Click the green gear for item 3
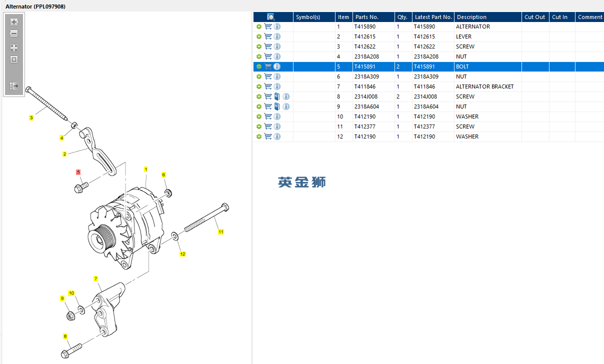 coord(259,46)
